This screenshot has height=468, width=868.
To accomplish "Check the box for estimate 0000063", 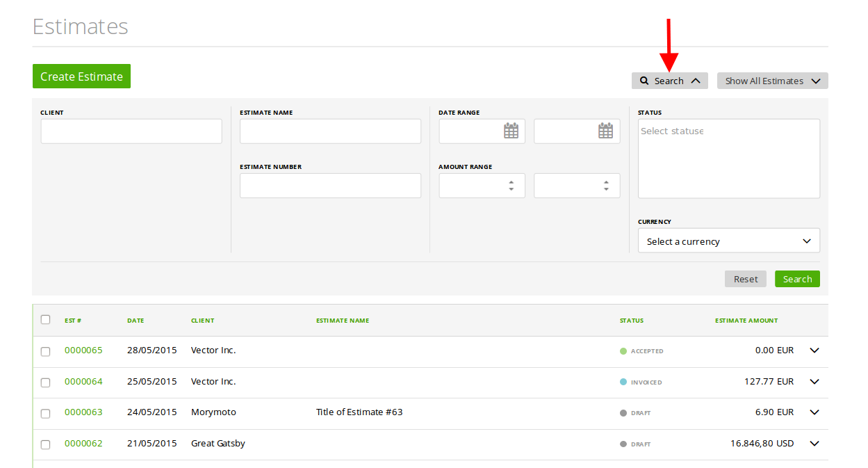I will (46, 413).
